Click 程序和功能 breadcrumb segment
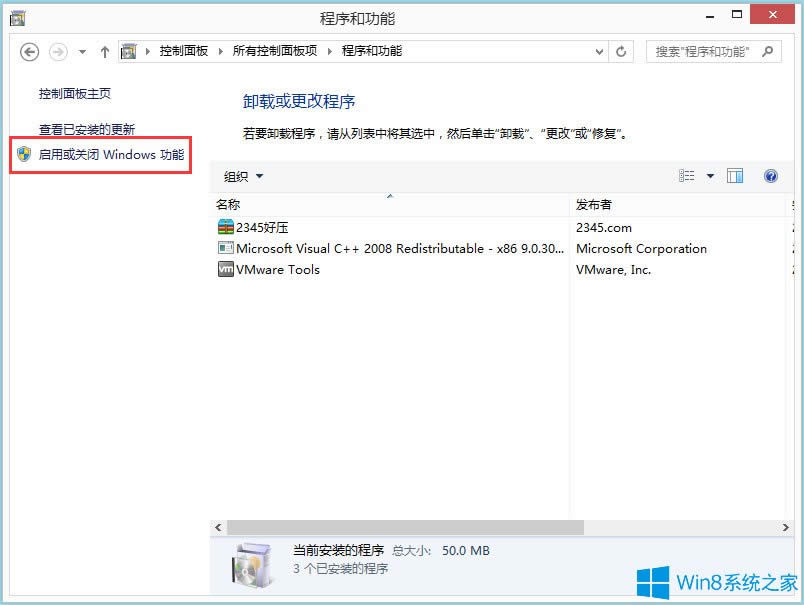 tap(372, 51)
